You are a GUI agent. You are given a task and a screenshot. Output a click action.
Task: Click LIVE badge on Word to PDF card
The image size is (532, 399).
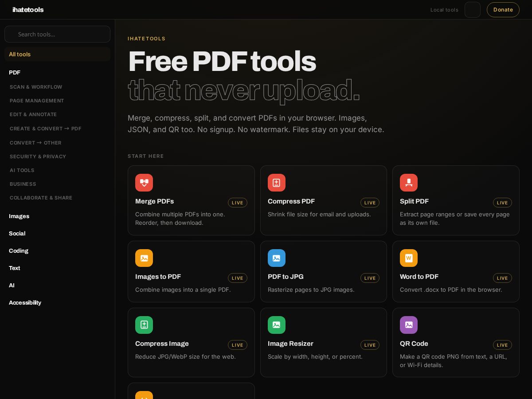pyautogui.click(x=502, y=278)
